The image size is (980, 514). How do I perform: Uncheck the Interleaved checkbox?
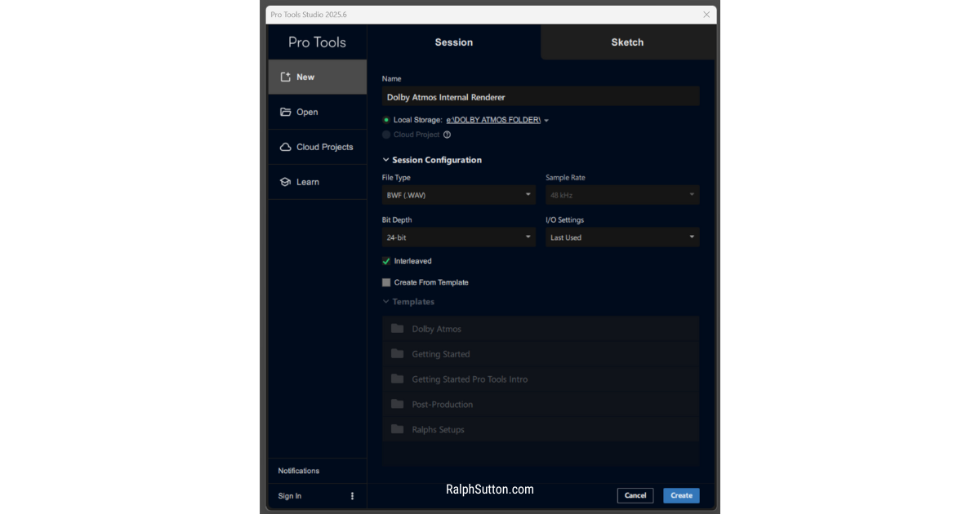pyautogui.click(x=385, y=261)
